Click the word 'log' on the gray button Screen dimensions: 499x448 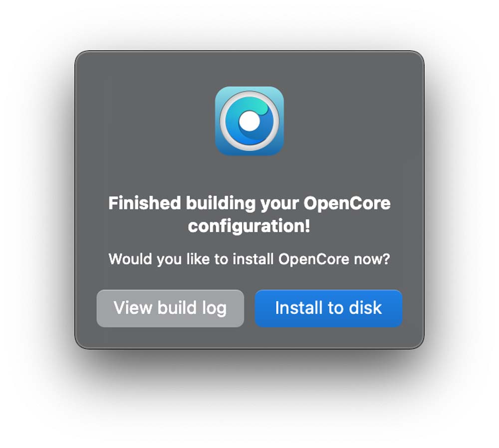tap(215, 309)
